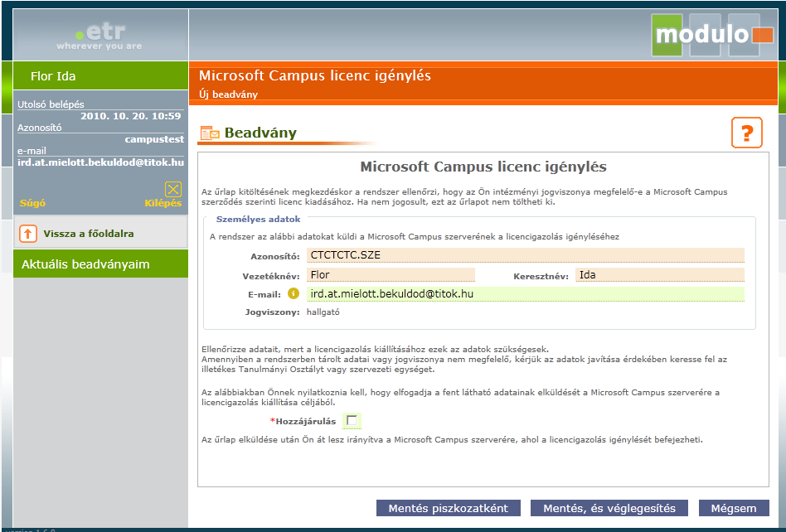The image size is (786, 532).
Task: Click the Személyes adatok group title
Action: pos(258,219)
